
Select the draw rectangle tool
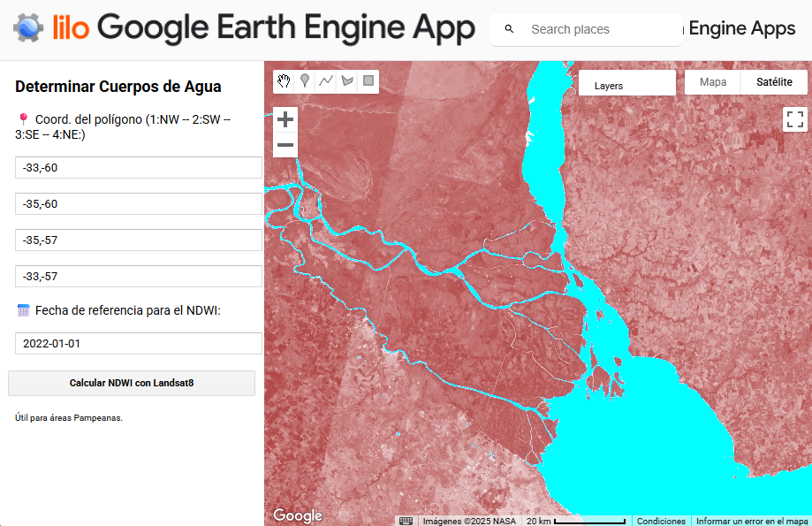click(368, 81)
